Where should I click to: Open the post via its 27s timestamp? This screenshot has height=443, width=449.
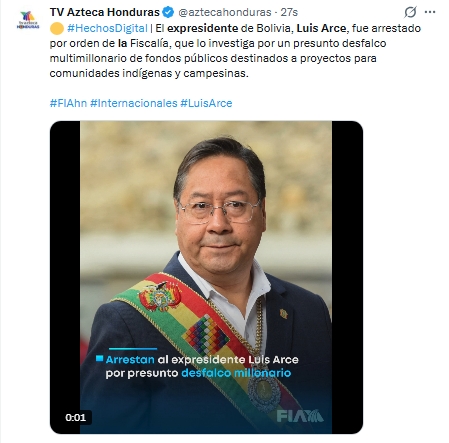click(289, 12)
